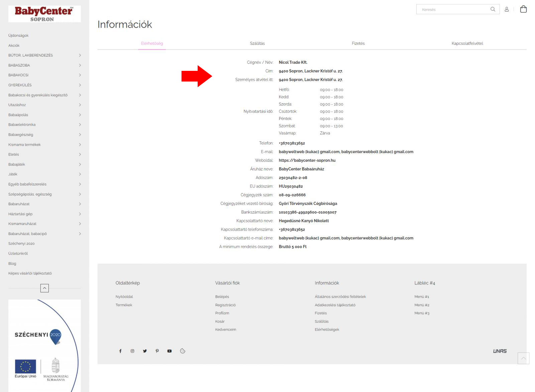Image resolution: width=535 pixels, height=392 pixels.
Task: Switch to the Szállítás tab
Action: click(257, 43)
